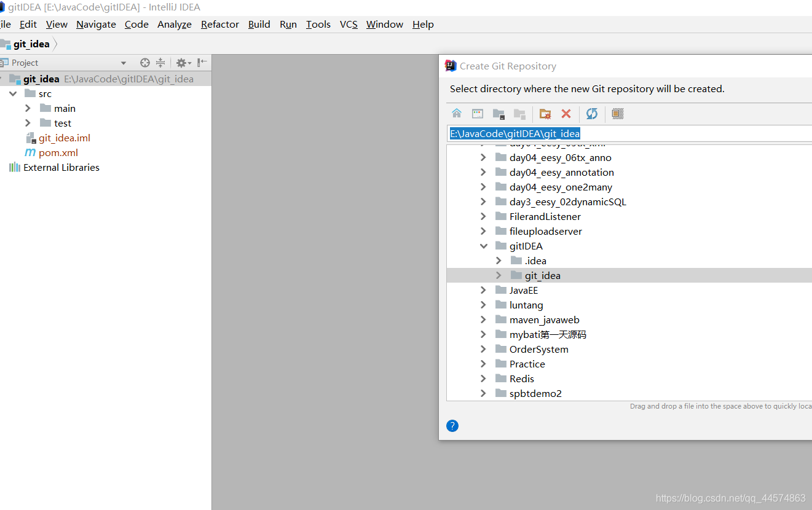
Task: Open the Navigate menu
Action: pyautogui.click(x=96, y=24)
